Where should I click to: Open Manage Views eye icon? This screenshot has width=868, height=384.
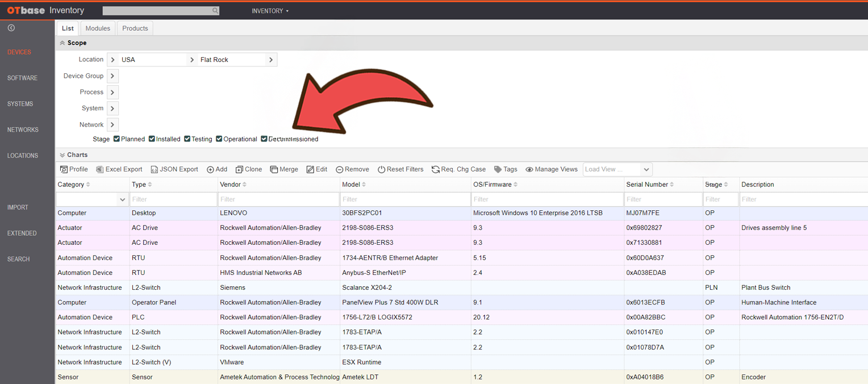(529, 169)
